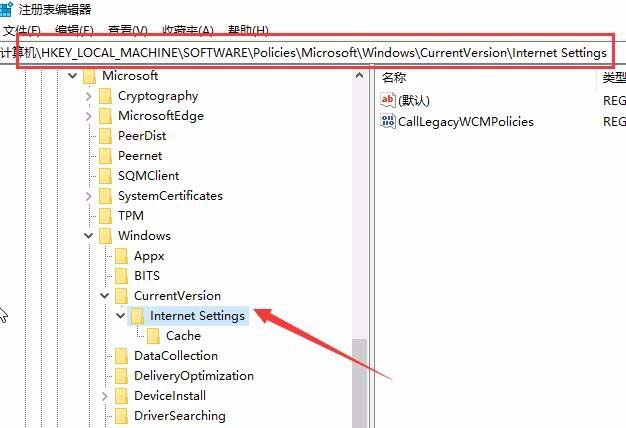
Task: Click the 类型 column header
Action: 614,77
